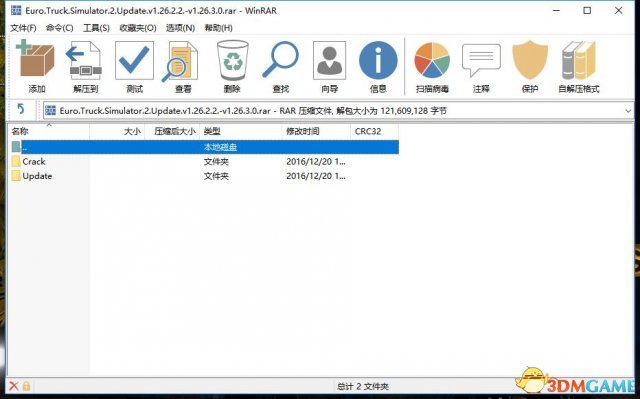Open the 向导 (Wizard) icon
640x399 pixels.
[x=329, y=60]
